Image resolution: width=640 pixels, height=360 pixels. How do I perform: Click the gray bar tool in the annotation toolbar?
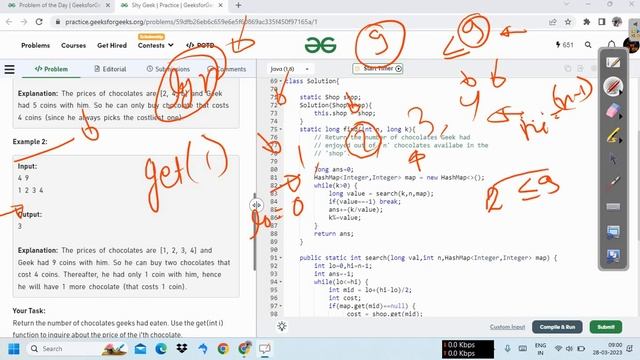(613, 207)
